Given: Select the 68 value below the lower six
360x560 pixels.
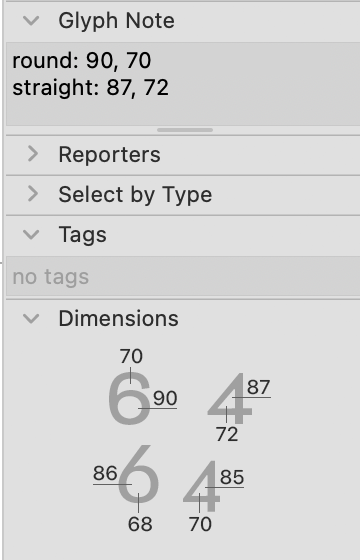Looking at the screenshot, I should (140, 524).
